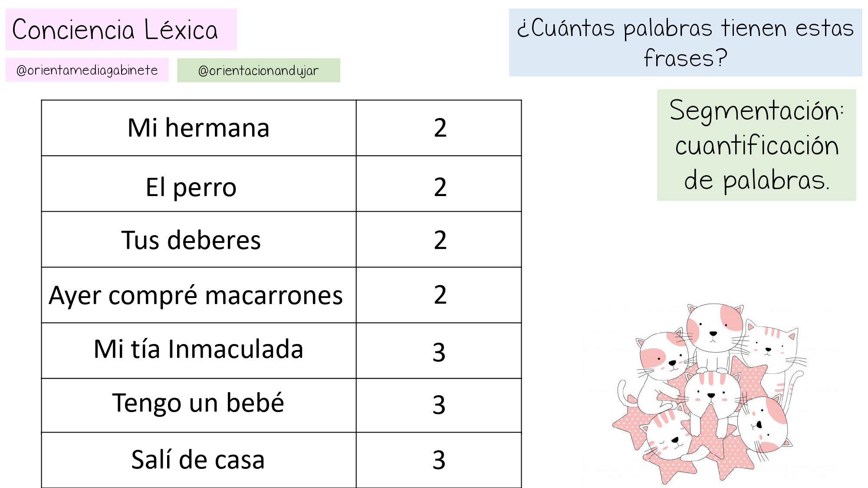Select the 'Tus deberes' phrase cell
Screen dimensions: 868x488
coord(191,240)
